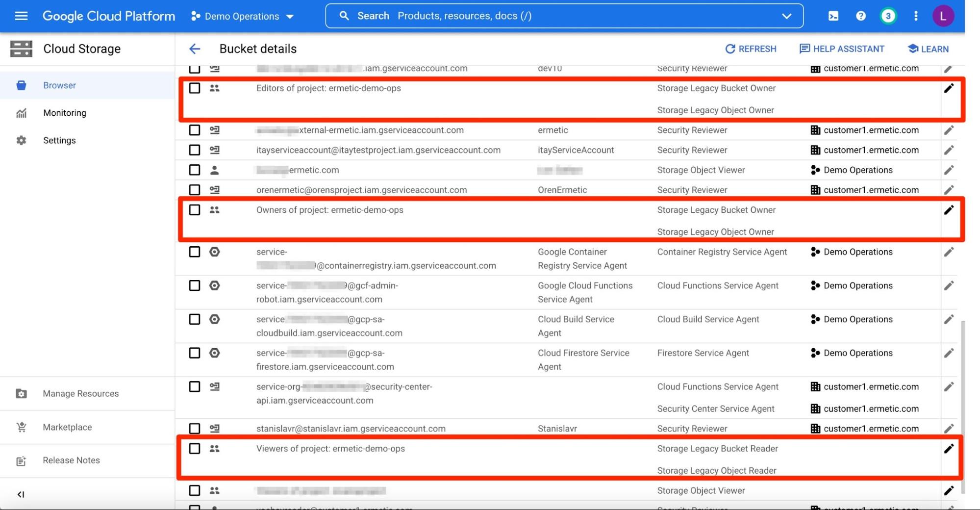Click Google Container Registry Service Agent name
The height and width of the screenshot is (510, 980).
582,259
